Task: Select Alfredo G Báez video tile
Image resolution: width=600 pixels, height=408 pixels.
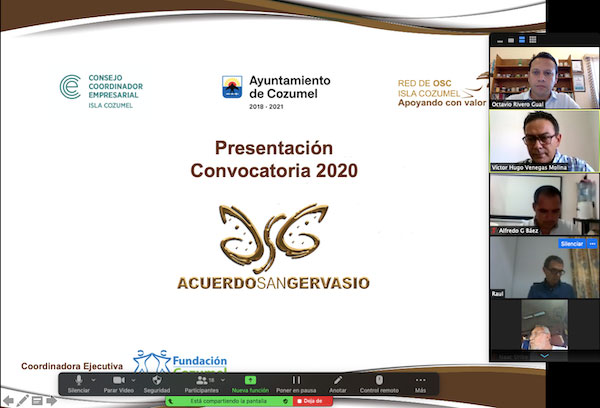Action: click(x=544, y=204)
